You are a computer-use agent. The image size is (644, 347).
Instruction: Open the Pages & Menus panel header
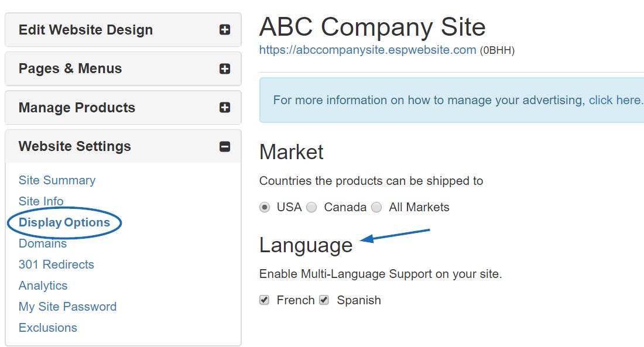123,68
